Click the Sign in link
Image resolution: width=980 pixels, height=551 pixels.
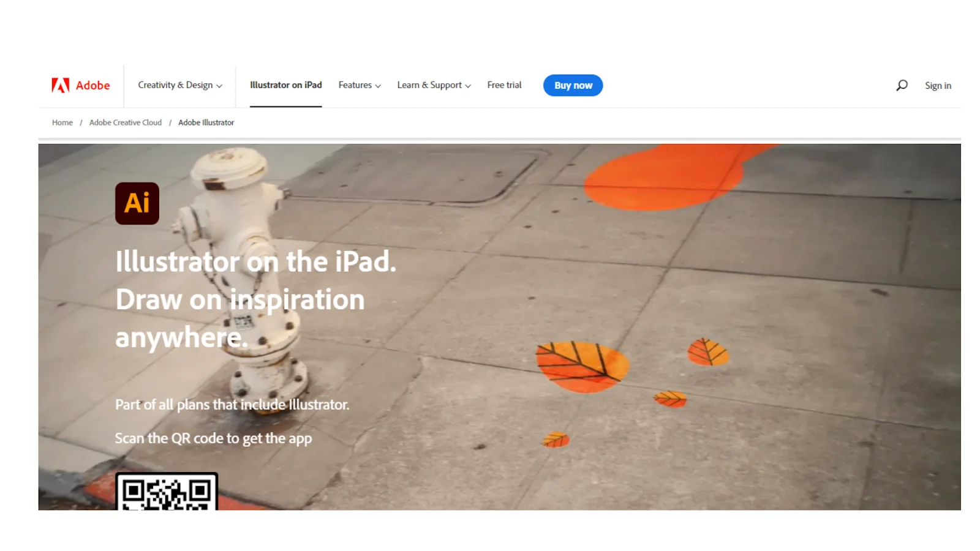click(938, 86)
